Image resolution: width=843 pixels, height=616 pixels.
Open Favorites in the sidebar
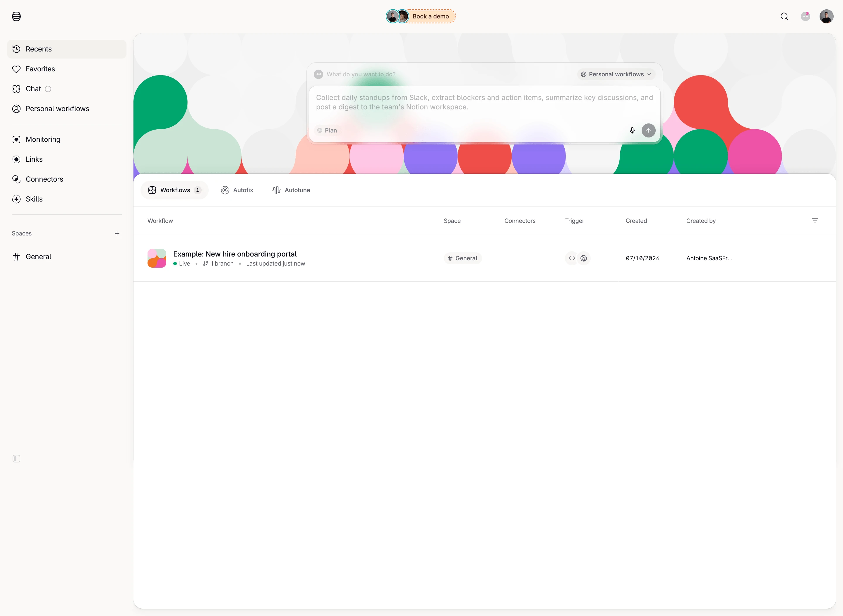tap(67, 69)
